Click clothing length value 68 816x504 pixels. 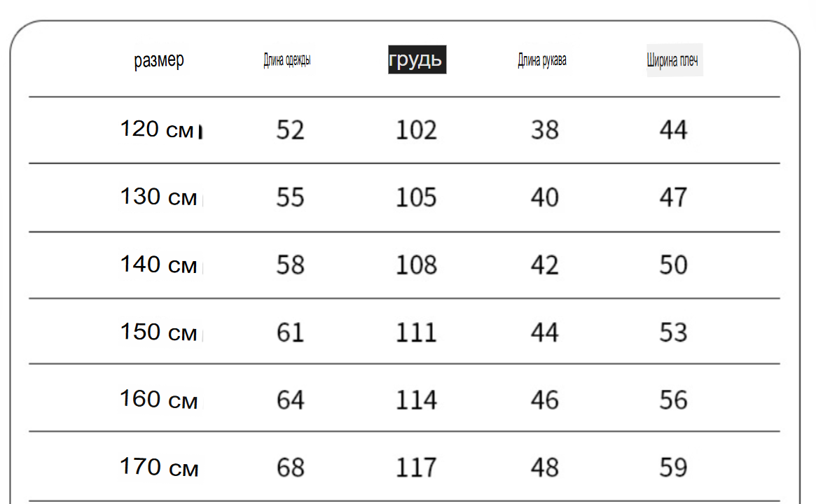point(291,467)
